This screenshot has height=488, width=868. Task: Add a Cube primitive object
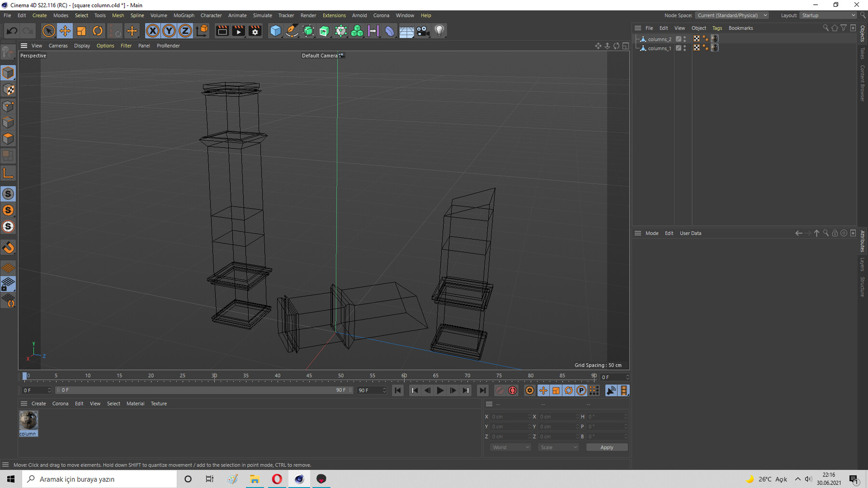[x=275, y=31]
